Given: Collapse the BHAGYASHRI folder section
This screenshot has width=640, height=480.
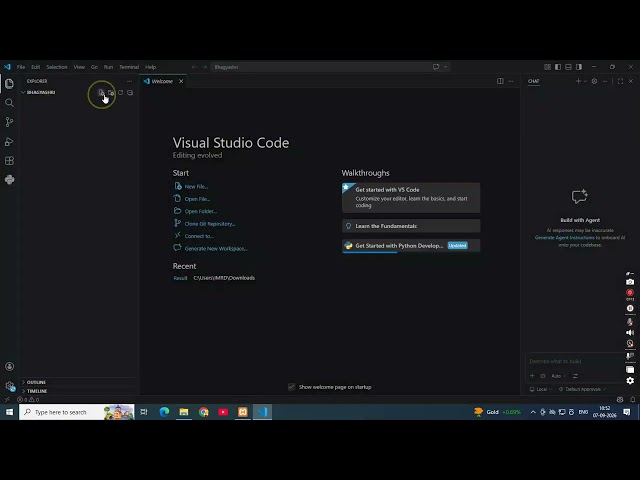Looking at the screenshot, I should coord(78,93).
